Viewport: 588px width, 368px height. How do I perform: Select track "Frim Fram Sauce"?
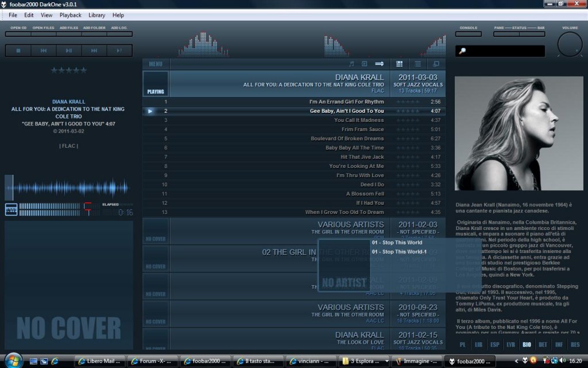tap(294, 129)
